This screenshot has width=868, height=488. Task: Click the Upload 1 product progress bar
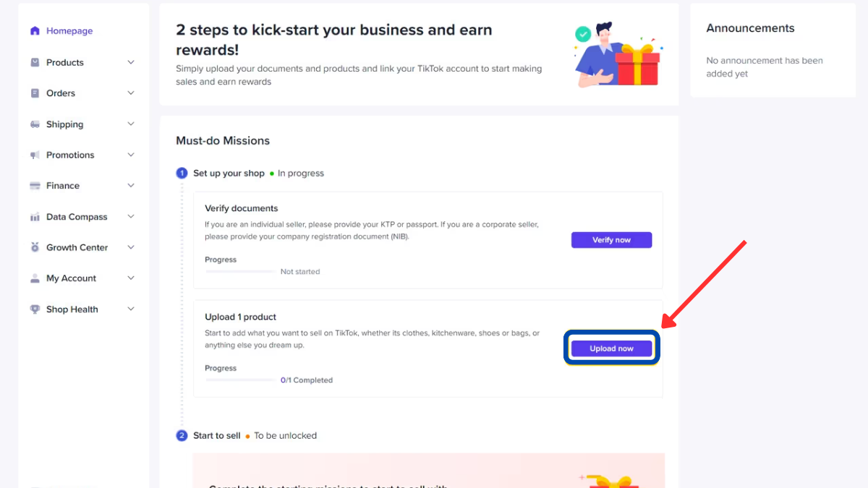coord(239,379)
